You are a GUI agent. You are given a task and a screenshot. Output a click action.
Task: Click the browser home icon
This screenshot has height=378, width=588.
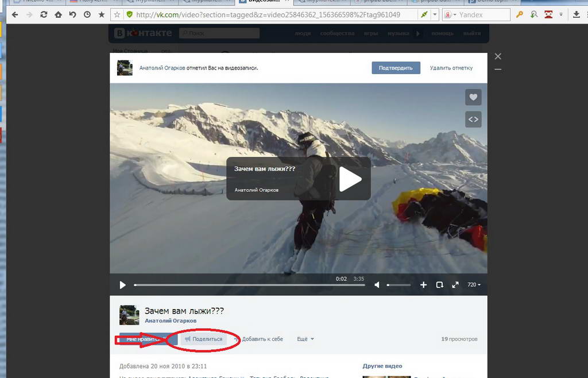(x=58, y=15)
